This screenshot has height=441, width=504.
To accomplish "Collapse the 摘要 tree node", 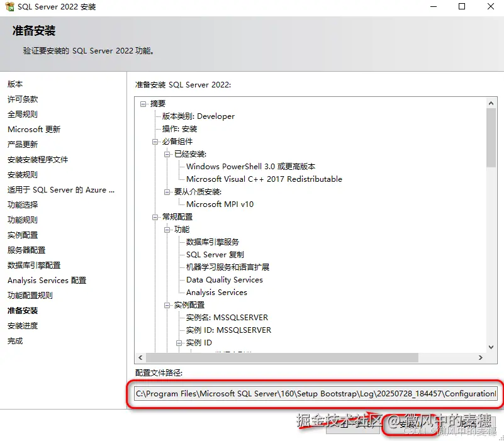I will [143, 104].
